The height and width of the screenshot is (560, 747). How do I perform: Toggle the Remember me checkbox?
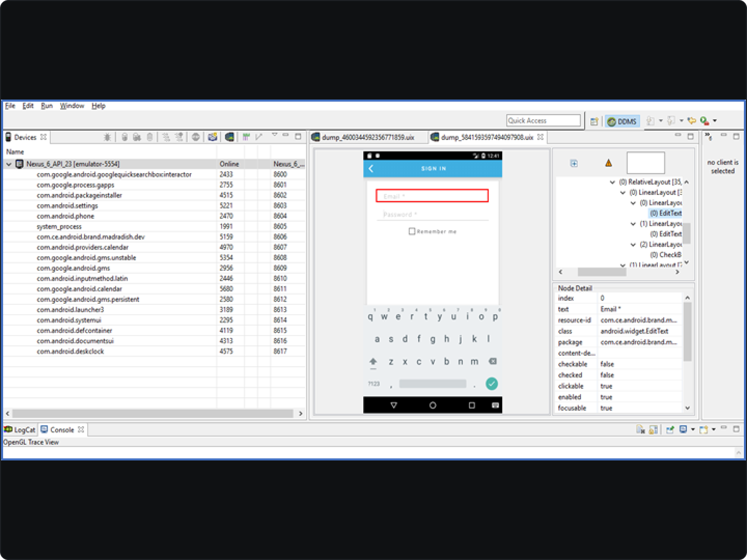click(412, 231)
